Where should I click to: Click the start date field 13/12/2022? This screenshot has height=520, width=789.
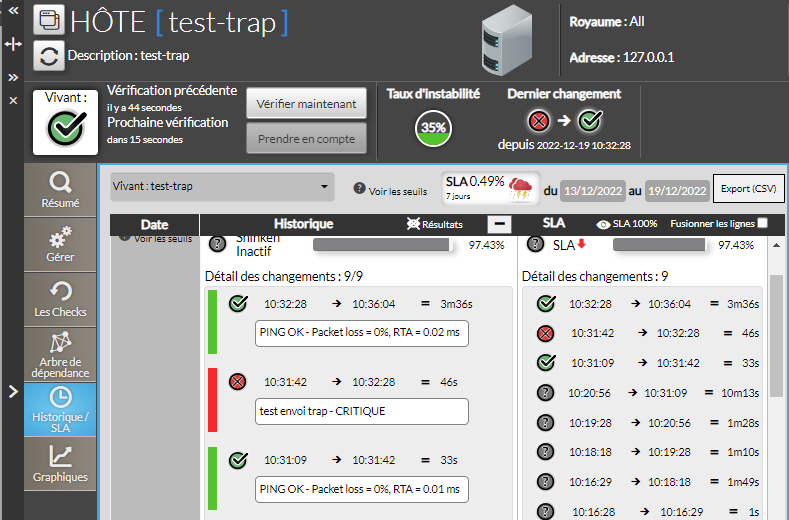pos(592,190)
